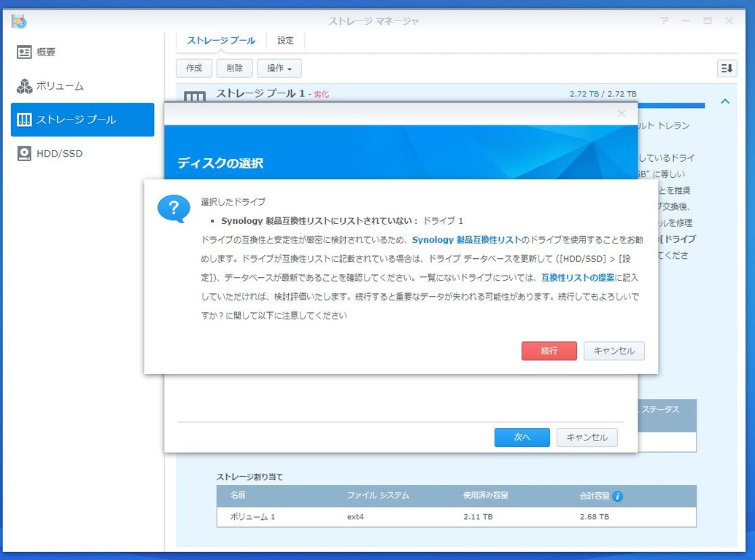This screenshot has width=755, height=560.
Task: Click the storage pool usage bar
Action: [x=671, y=105]
